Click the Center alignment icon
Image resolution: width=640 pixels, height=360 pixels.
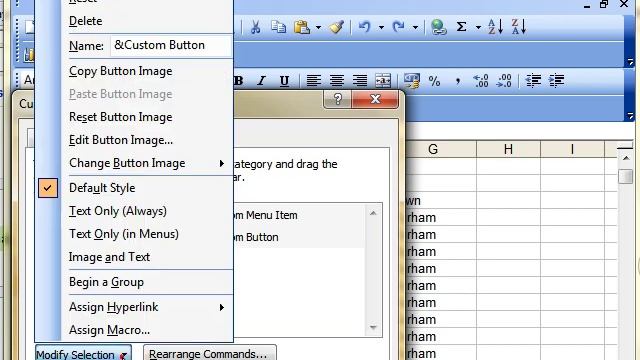click(337, 81)
